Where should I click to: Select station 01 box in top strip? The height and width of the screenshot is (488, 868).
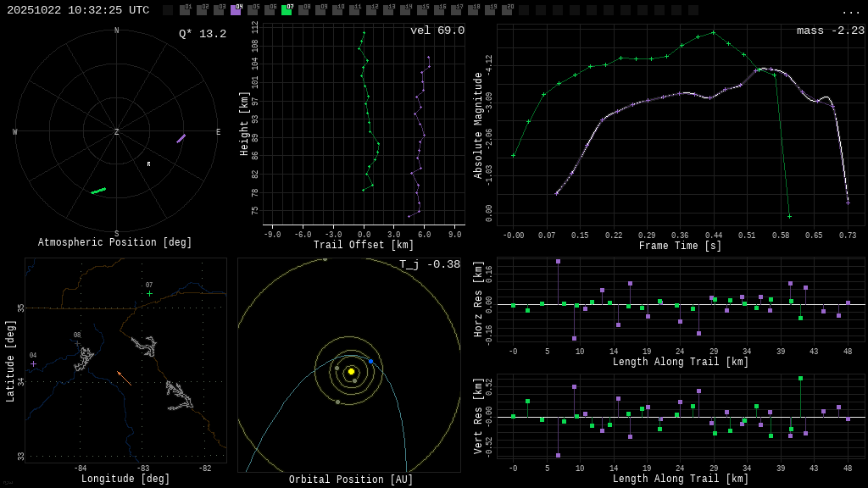point(185,10)
